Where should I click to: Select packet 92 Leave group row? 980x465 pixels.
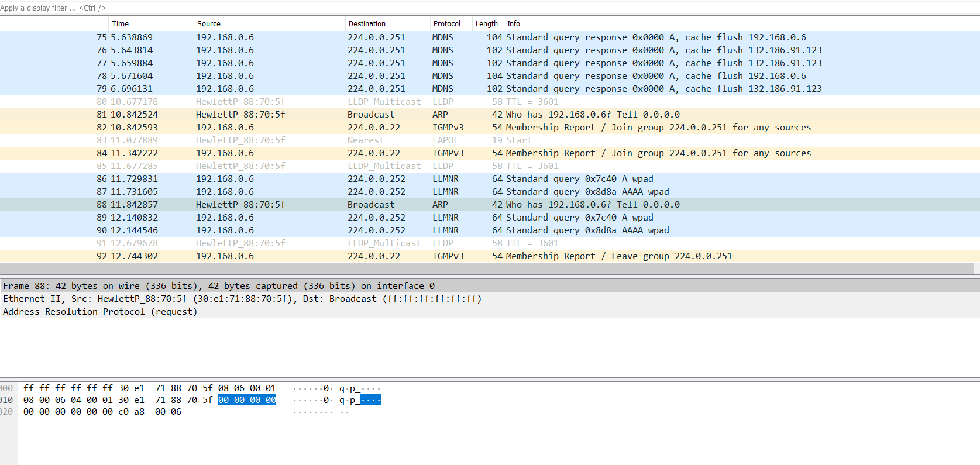coord(490,256)
